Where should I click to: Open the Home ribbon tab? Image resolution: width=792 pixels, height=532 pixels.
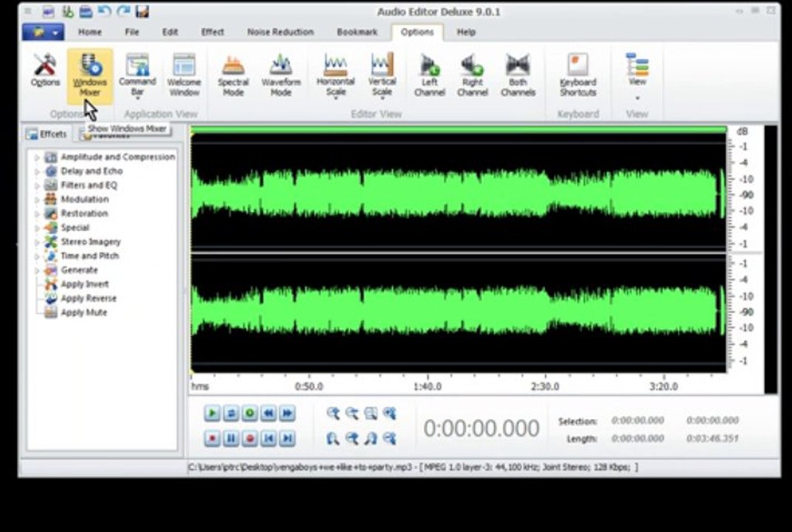90,32
